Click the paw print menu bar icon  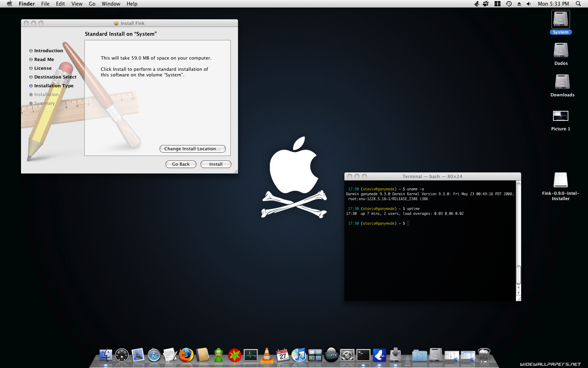click(x=486, y=4)
